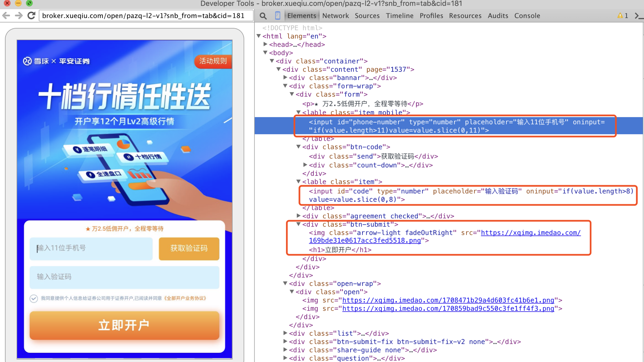Click the DevTools search magnifier icon
The image size is (644, 362).
point(263,16)
